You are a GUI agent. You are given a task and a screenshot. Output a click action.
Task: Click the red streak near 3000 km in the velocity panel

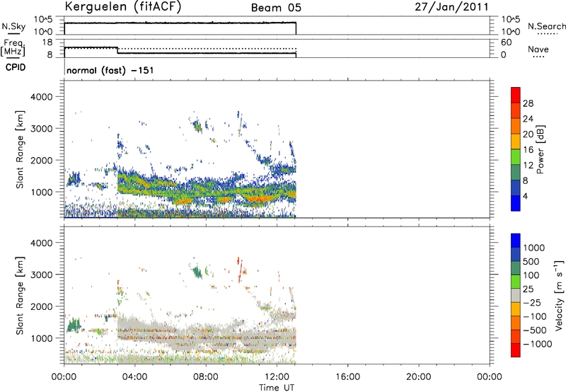239,272
